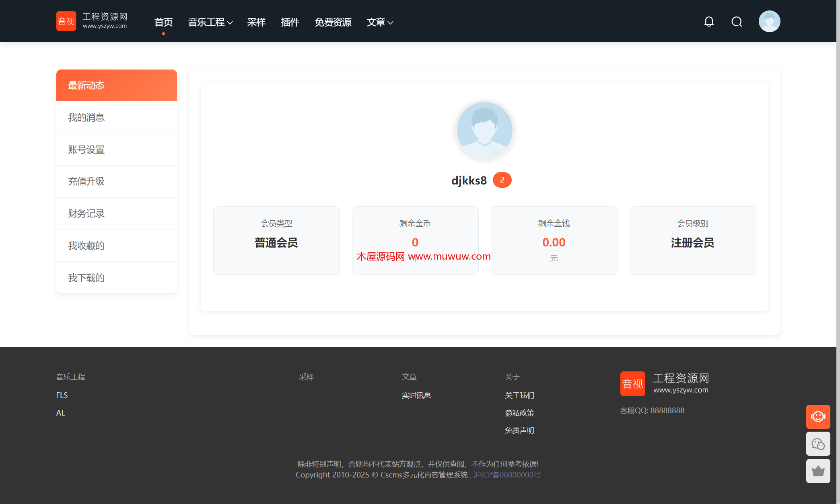
Task: Open the 插件 nav item
Action: pos(290,22)
